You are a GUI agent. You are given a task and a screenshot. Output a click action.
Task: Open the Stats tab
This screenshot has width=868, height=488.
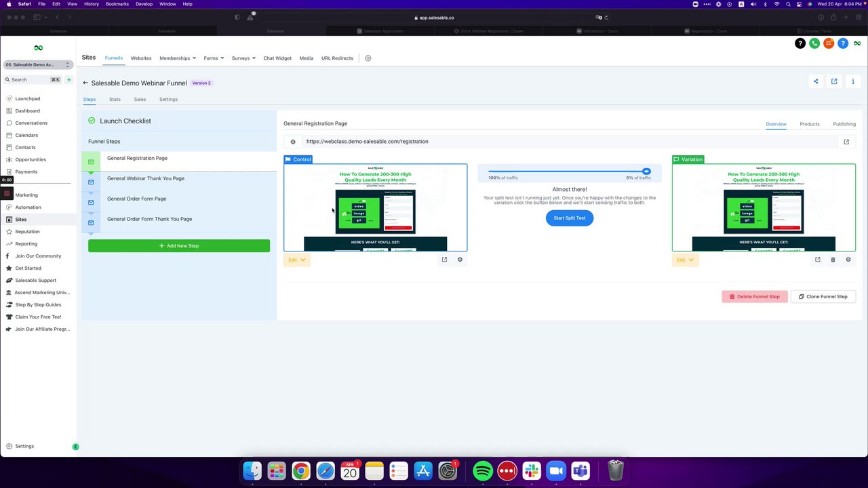click(115, 100)
